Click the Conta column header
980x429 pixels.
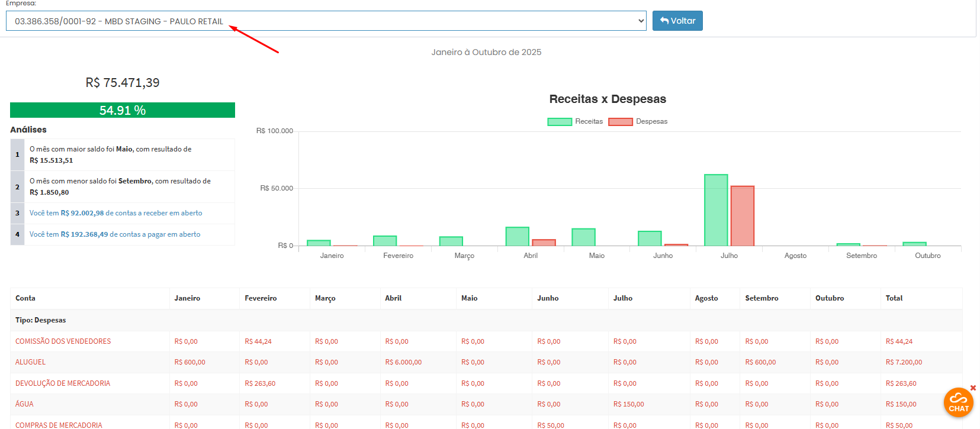click(x=25, y=298)
